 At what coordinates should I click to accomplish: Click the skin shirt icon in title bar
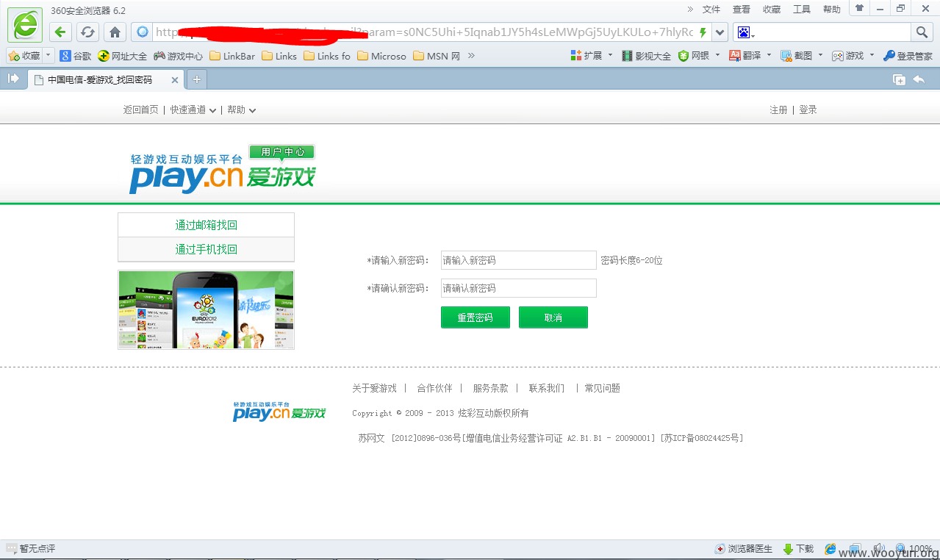click(859, 8)
